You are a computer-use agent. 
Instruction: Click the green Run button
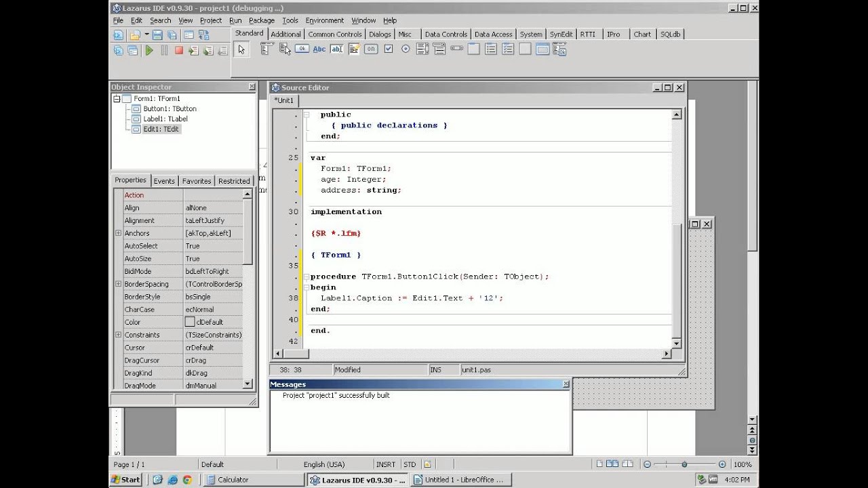click(x=149, y=50)
